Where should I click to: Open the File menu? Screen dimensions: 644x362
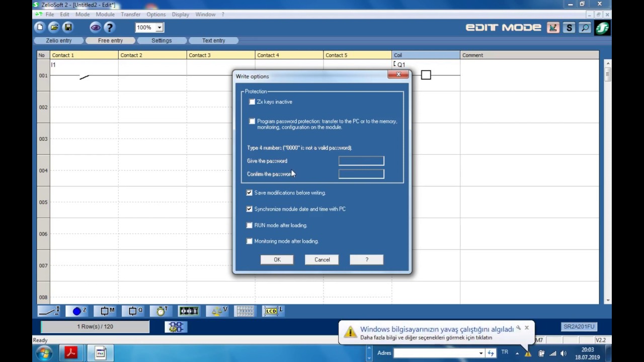50,15
